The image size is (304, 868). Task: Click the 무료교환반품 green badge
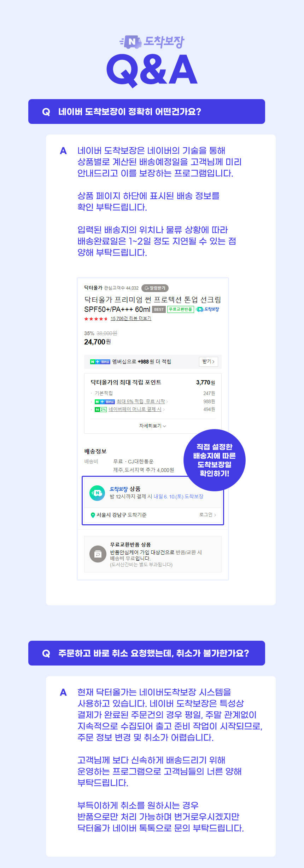pyautogui.click(x=180, y=309)
